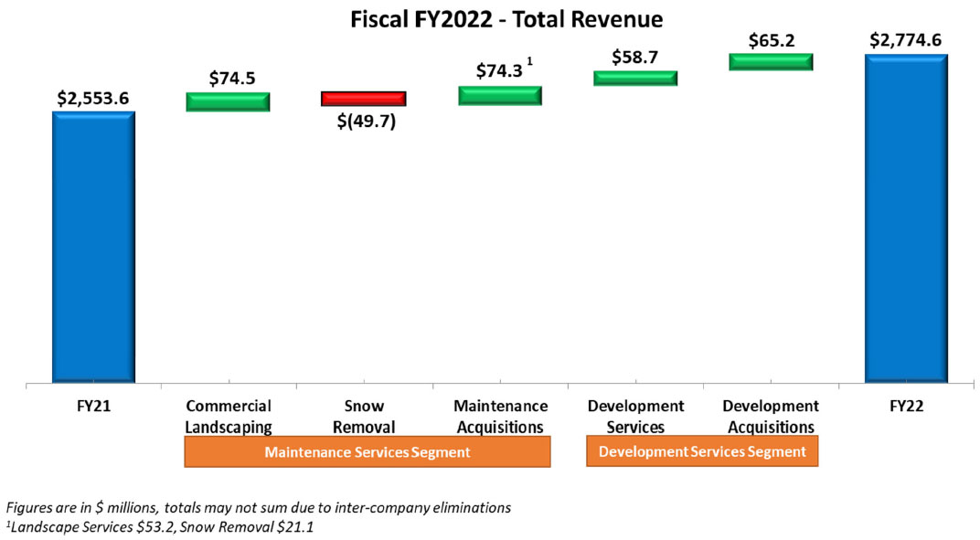
Task: Select the $65.2 data label
Action: pyautogui.click(x=771, y=39)
